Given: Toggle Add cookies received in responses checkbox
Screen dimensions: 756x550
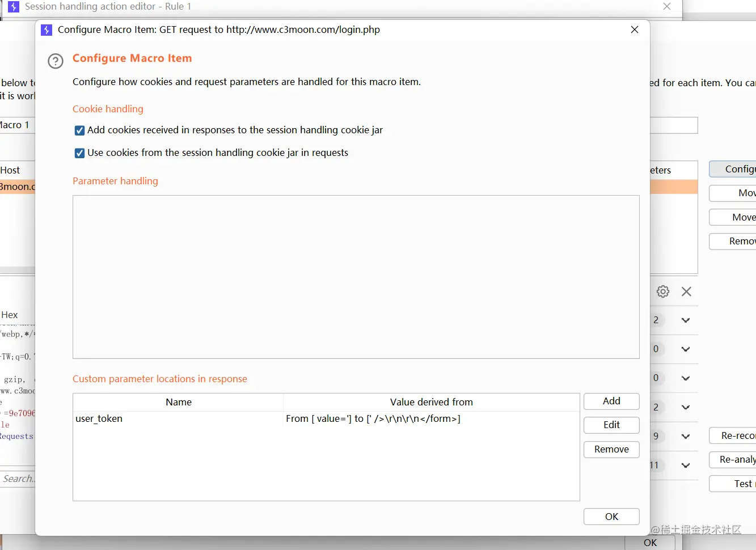Looking at the screenshot, I should (80, 130).
